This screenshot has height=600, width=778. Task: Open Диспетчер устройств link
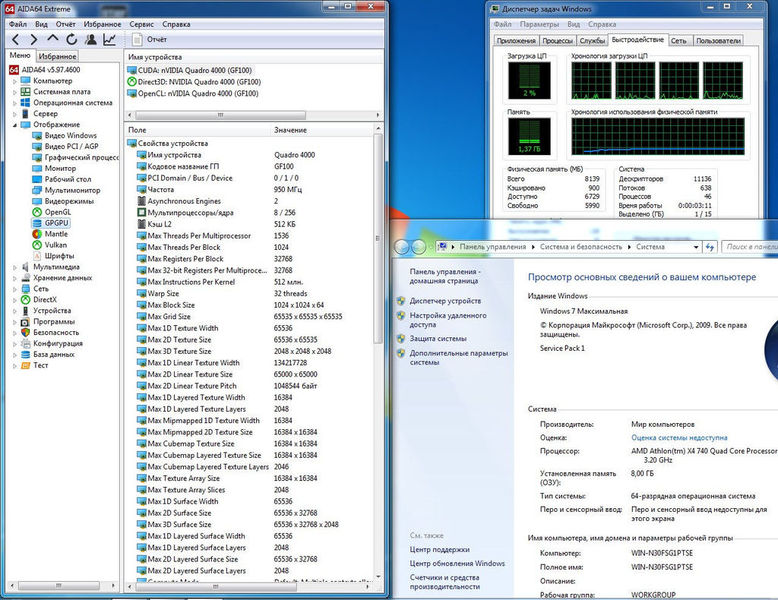click(445, 301)
